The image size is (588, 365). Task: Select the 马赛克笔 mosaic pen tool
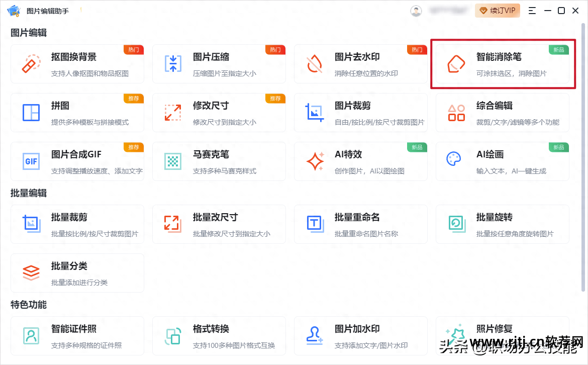[x=219, y=161]
